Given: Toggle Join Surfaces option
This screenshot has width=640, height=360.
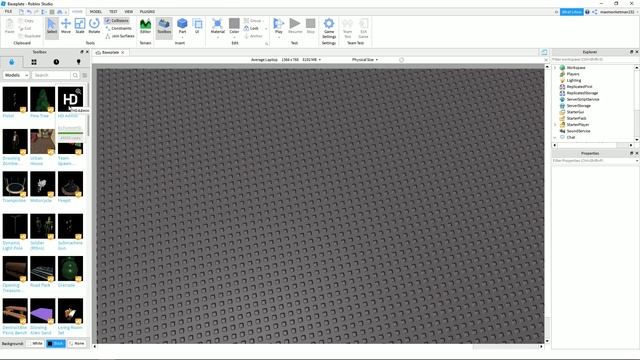Looking at the screenshot, I should coord(120,36).
